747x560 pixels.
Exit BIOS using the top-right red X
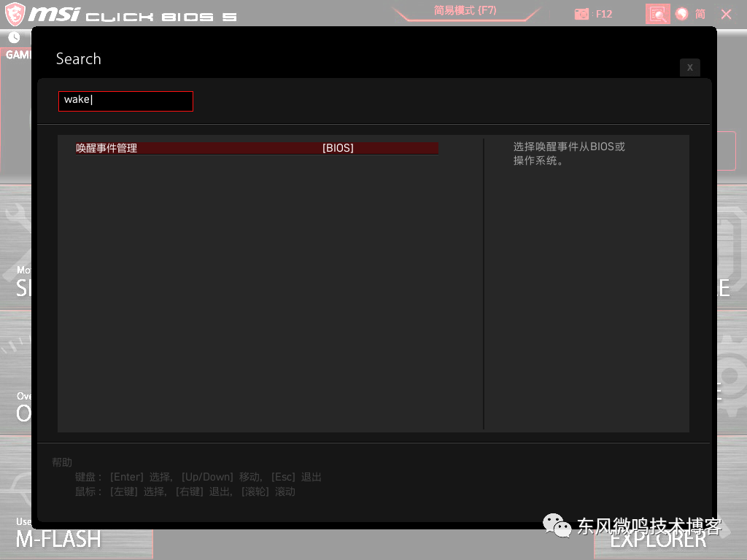[x=726, y=15]
